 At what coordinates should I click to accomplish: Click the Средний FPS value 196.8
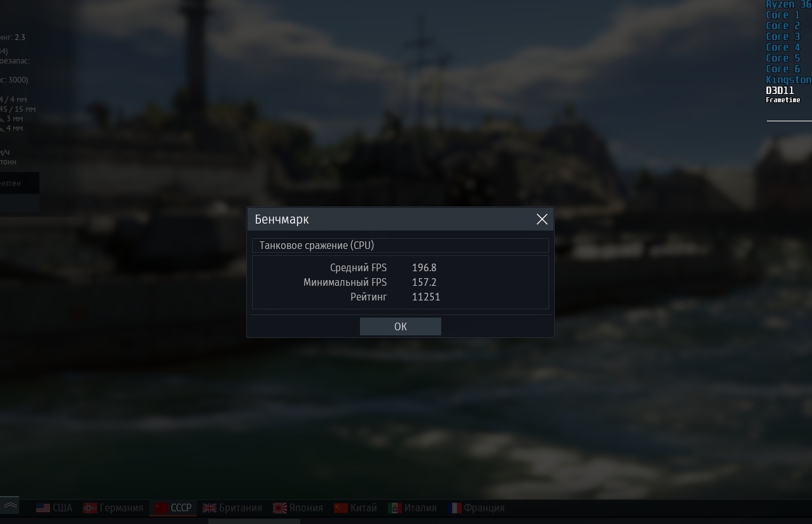click(x=424, y=268)
